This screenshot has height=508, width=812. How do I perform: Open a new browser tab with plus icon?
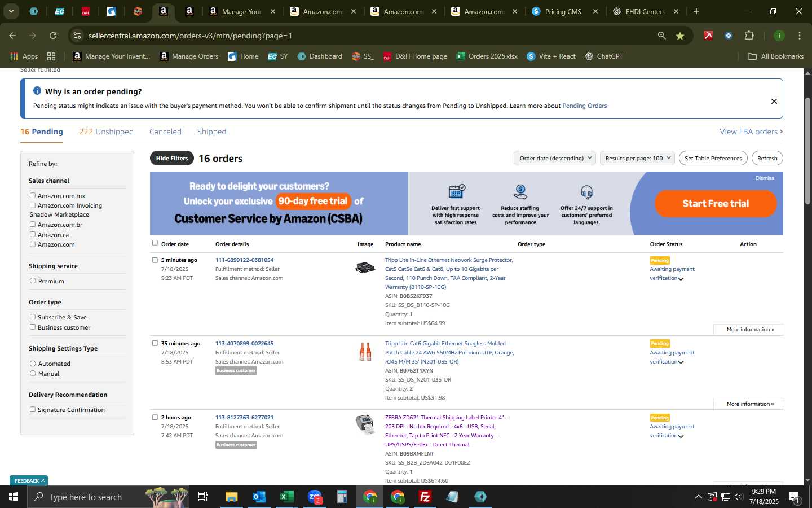696,11
